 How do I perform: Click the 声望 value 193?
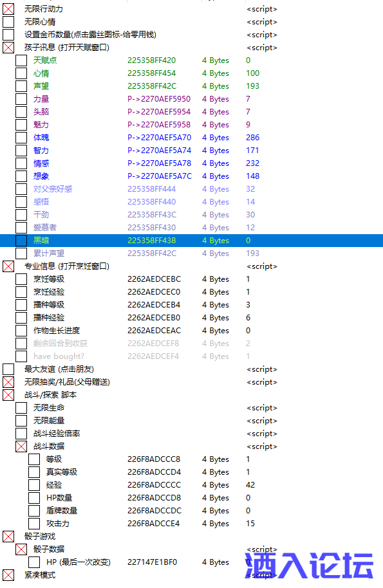pyautogui.click(x=252, y=86)
